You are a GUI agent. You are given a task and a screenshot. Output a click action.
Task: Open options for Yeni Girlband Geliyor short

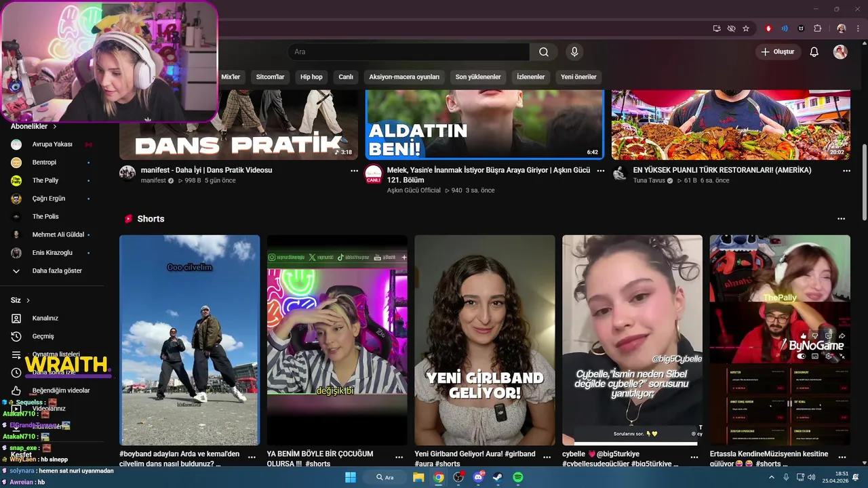(x=547, y=457)
